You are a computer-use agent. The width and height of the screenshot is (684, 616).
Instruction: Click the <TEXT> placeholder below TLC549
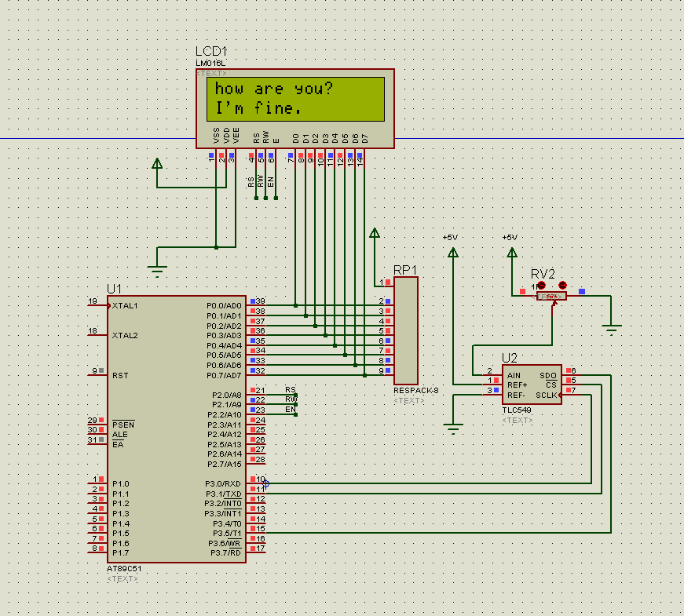(518, 421)
